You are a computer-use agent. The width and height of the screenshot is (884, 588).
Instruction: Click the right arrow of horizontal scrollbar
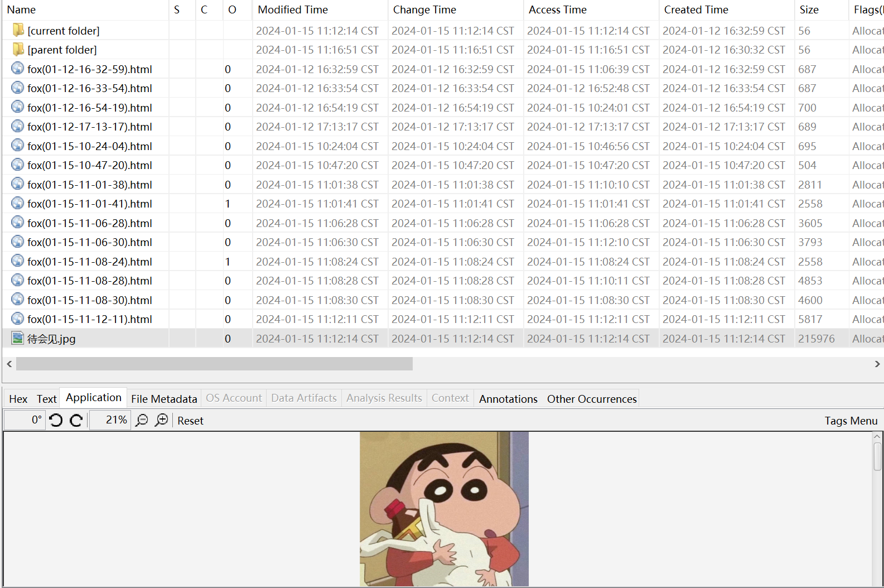(x=877, y=364)
